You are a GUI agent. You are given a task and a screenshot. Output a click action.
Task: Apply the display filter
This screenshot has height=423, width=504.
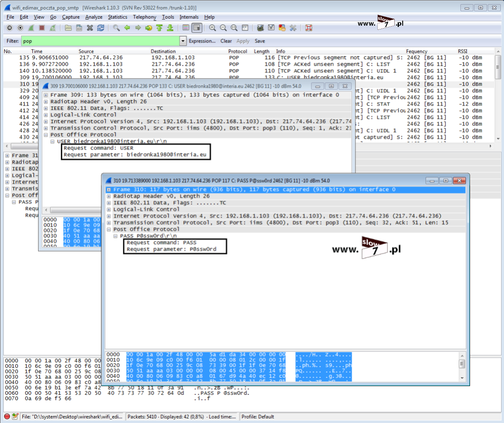243,41
